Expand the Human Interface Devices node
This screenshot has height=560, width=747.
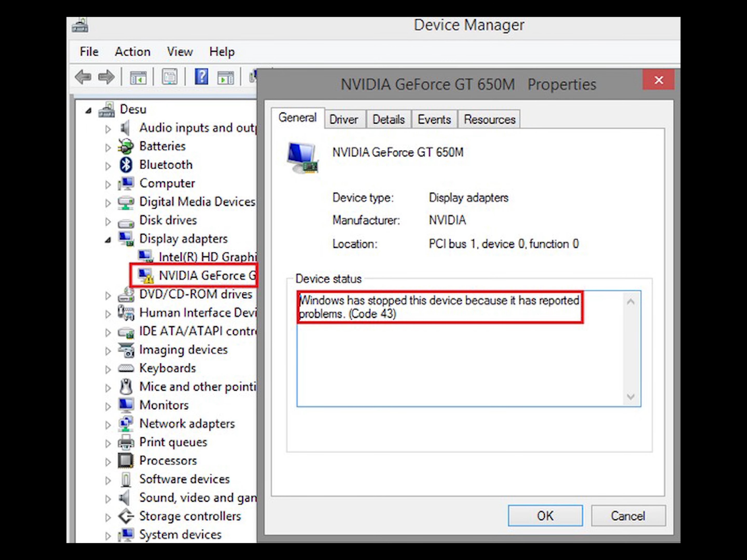tap(108, 314)
